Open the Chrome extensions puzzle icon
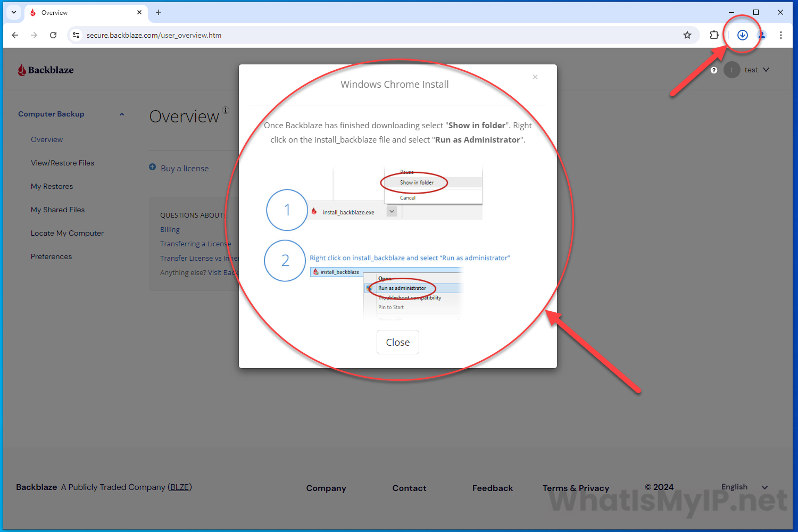The width and height of the screenshot is (798, 532). tap(714, 35)
